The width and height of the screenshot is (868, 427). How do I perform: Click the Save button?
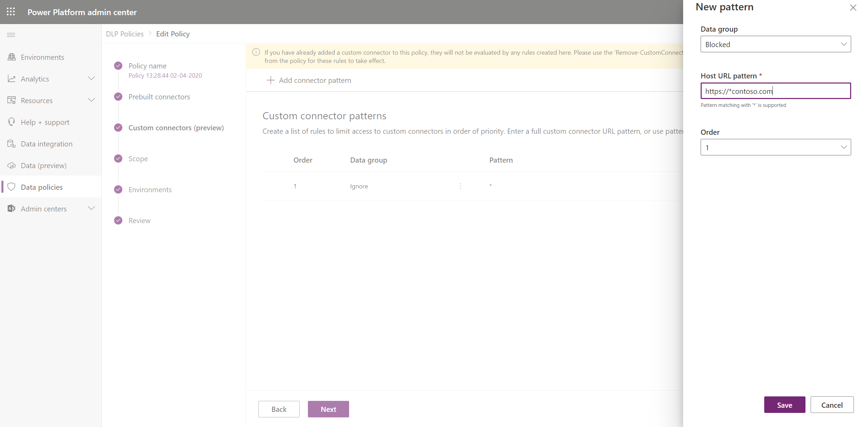click(x=784, y=405)
